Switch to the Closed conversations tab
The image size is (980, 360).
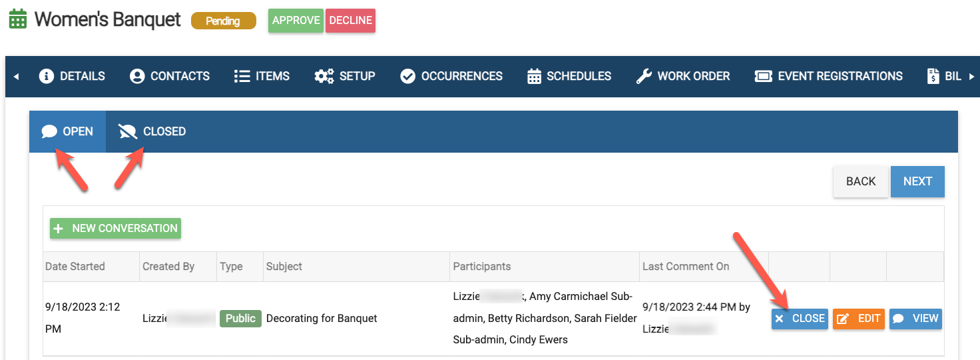[x=152, y=131]
